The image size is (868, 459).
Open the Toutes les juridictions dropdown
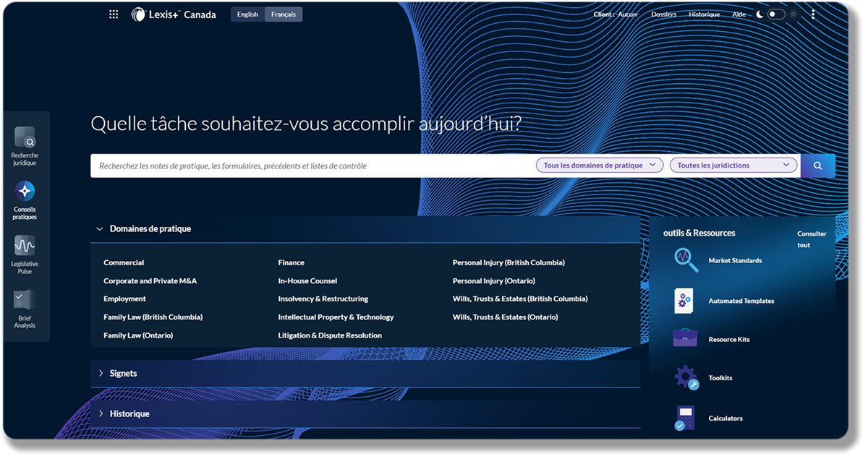point(733,166)
